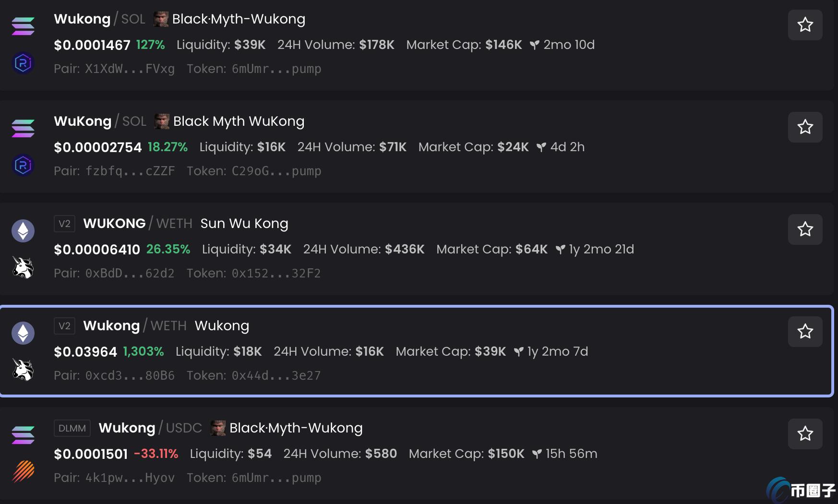This screenshot has height=504, width=838.
Task: Star the WuKong/SOL Black Myth WuKong pair
Action: [x=805, y=127]
